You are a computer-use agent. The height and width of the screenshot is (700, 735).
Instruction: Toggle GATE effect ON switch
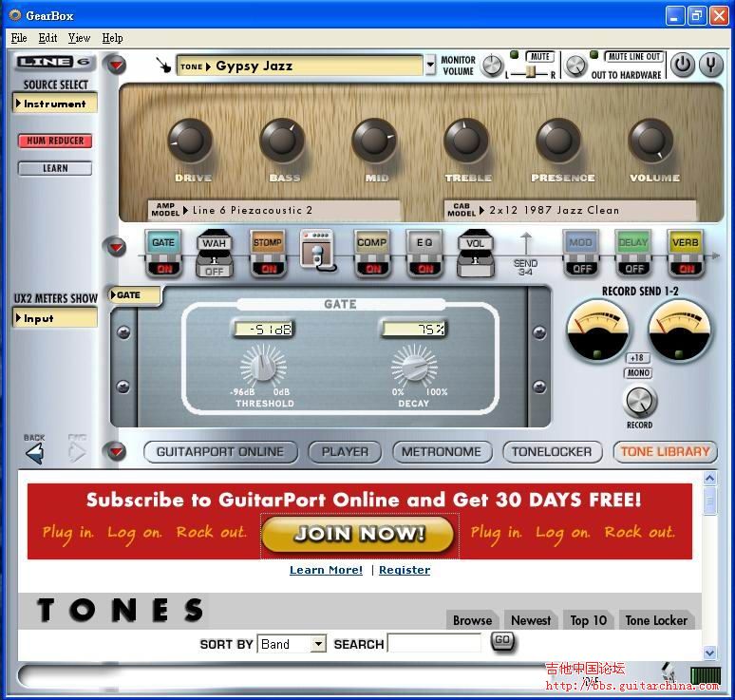[x=164, y=269]
